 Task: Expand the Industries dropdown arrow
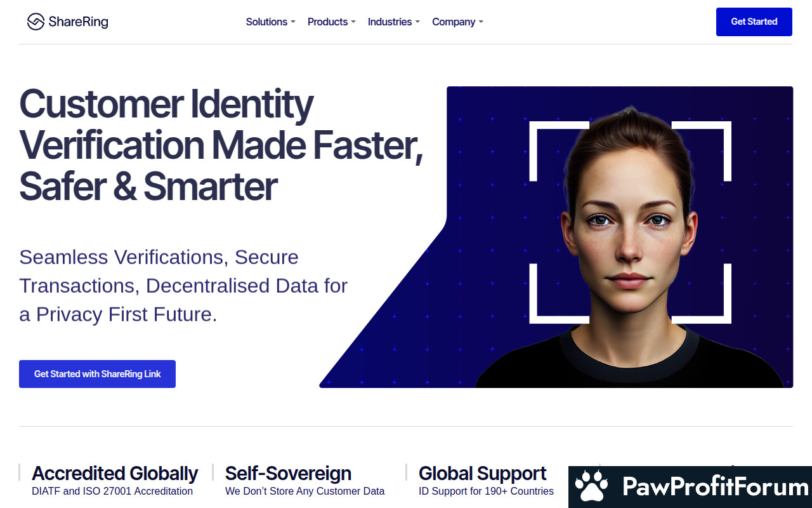(417, 22)
